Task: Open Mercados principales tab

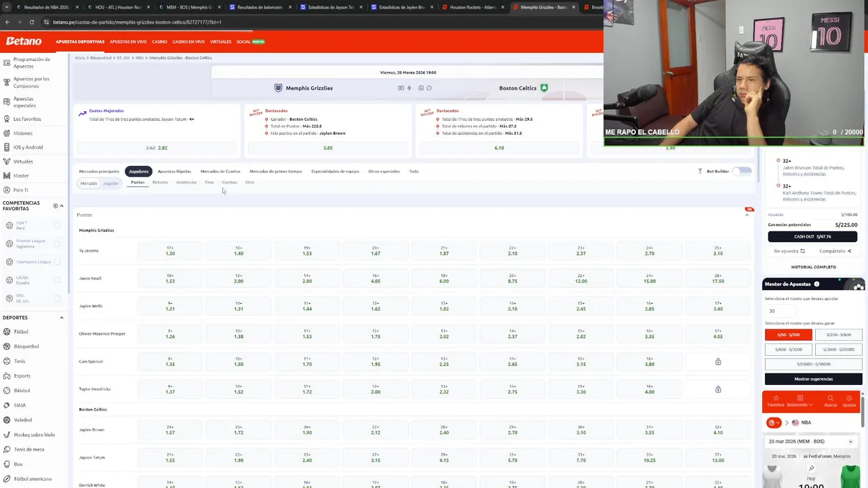Action: coord(99,171)
